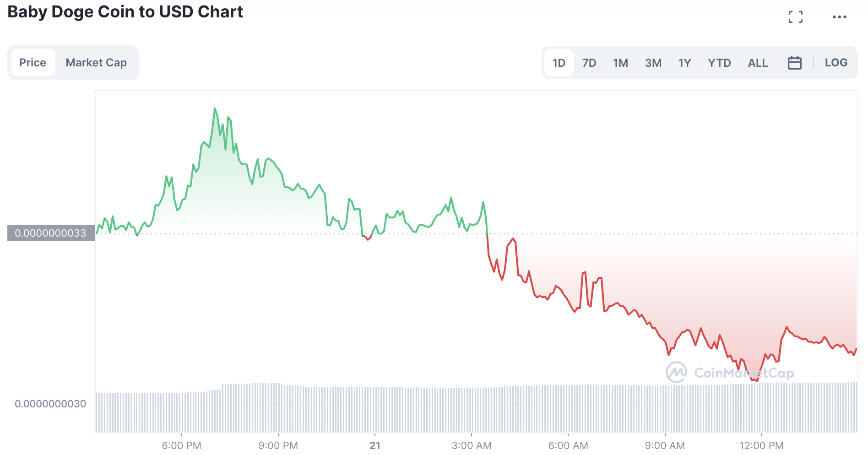Select the 7D time range

tap(589, 63)
